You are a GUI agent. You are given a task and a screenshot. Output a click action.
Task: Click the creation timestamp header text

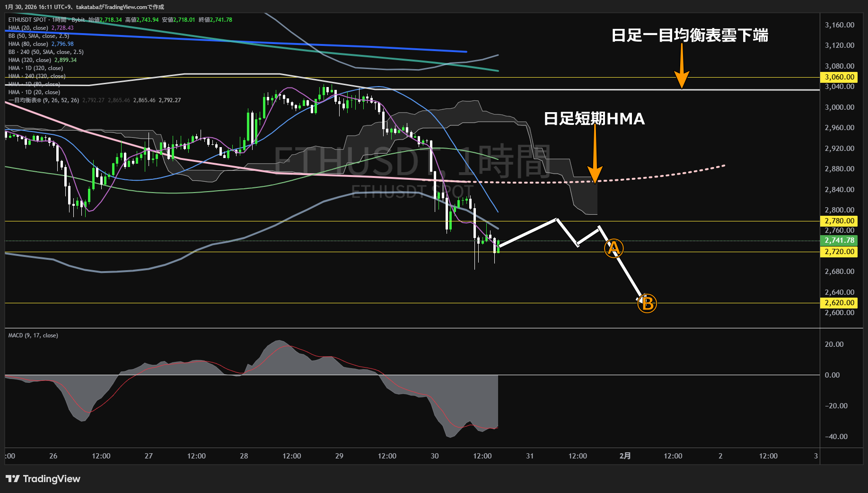85,7
